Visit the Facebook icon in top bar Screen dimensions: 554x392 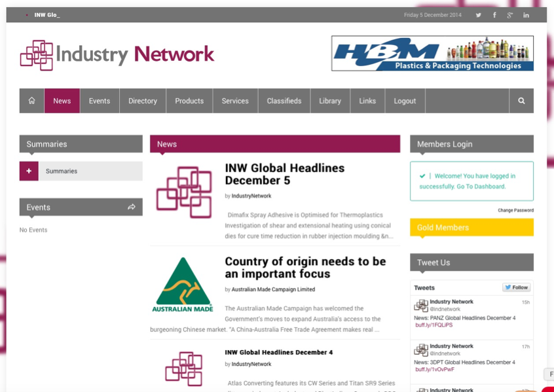click(x=494, y=15)
